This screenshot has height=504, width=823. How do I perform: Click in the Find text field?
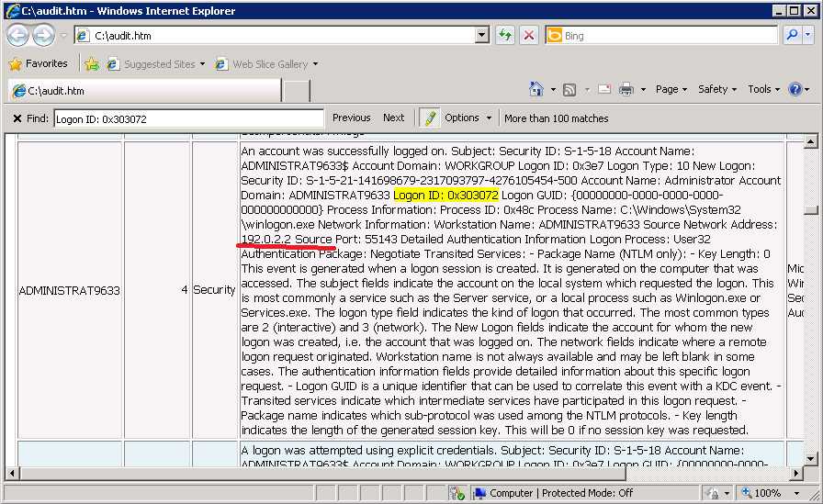point(188,118)
